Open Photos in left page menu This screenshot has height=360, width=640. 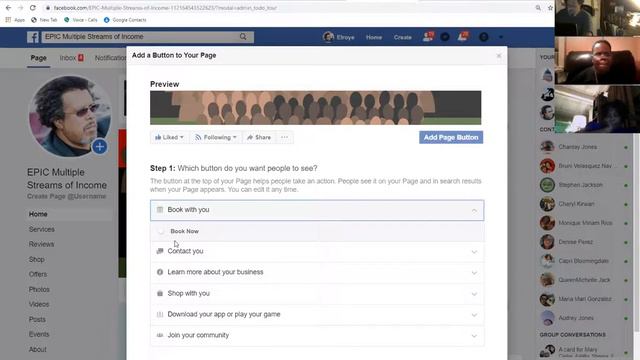[x=39, y=289]
